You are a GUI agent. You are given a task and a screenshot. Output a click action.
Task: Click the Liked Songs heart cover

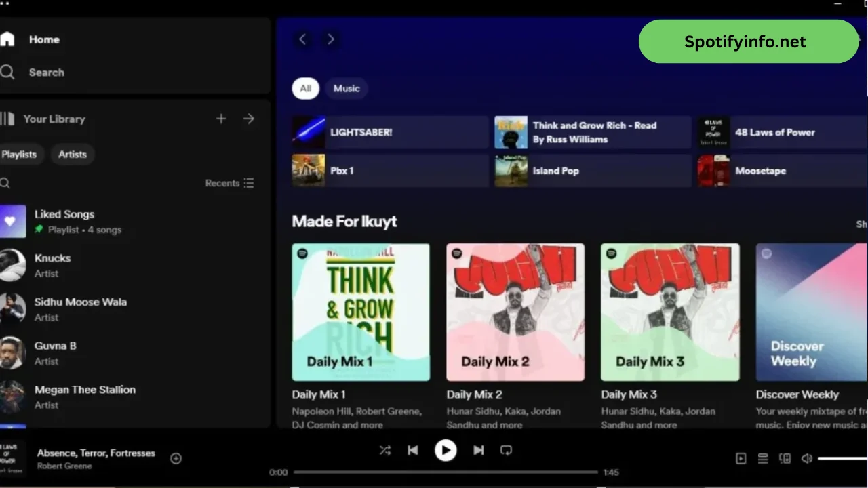[13, 222]
